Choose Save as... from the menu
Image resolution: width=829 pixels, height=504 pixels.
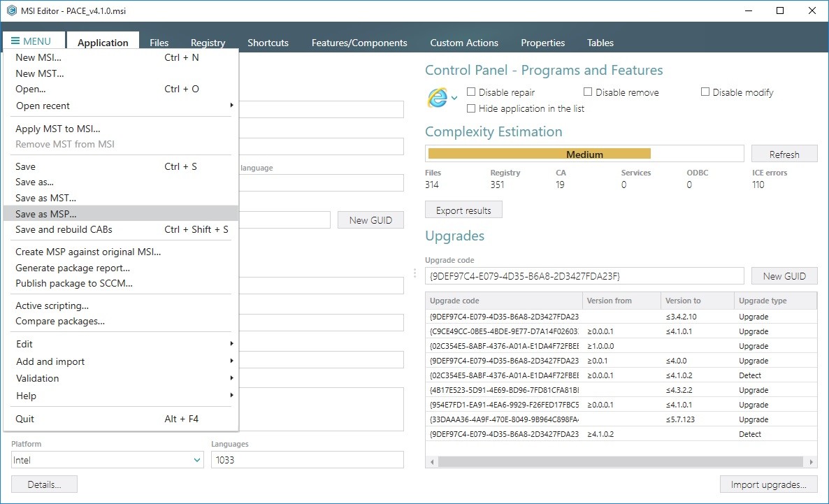[x=120, y=182]
